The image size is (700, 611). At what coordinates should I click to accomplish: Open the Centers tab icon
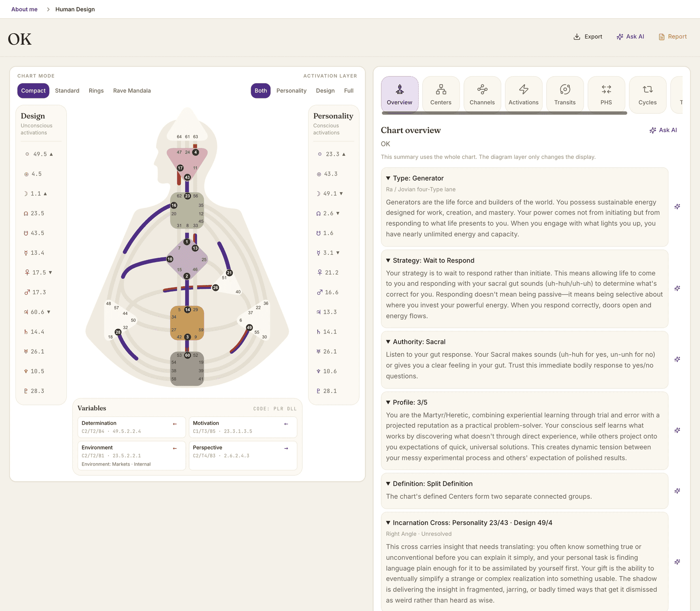pyautogui.click(x=441, y=89)
